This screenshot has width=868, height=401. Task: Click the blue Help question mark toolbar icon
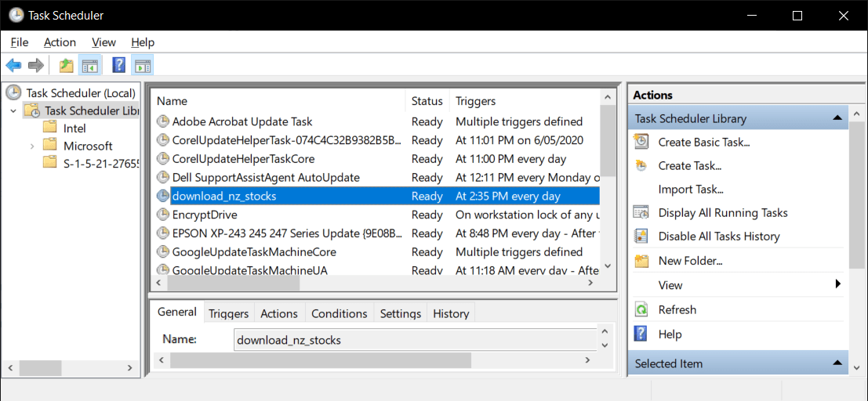coord(118,65)
